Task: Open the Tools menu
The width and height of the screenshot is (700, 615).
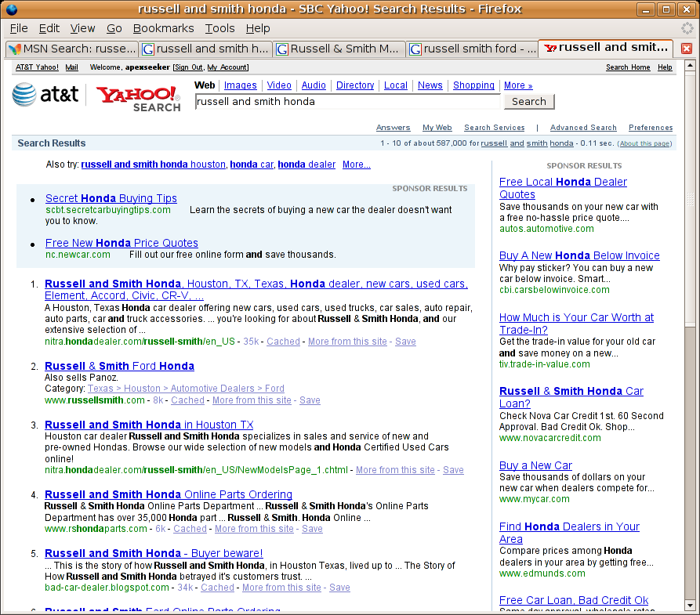Action: [x=219, y=28]
